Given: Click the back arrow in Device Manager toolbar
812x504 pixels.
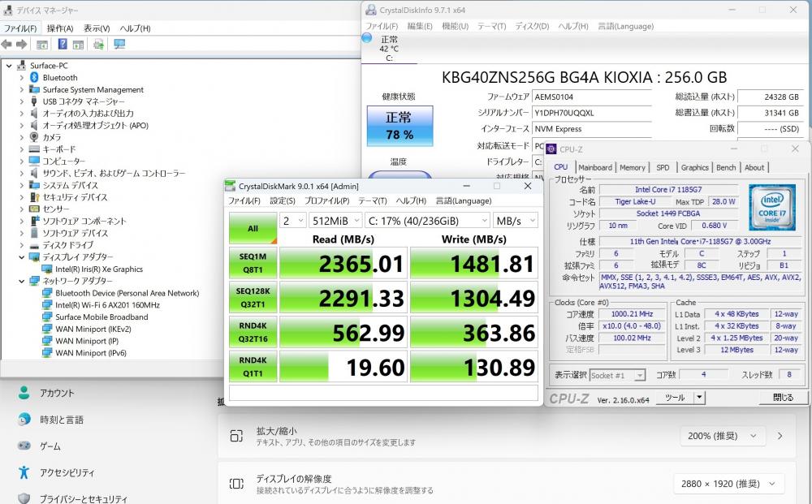Looking at the screenshot, I should click(6, 45).
